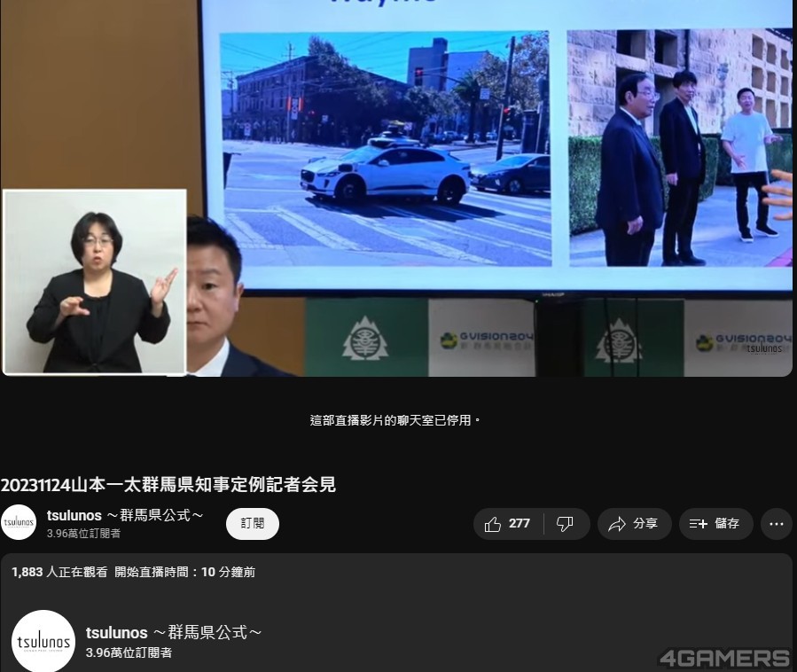Click the 3.96萬位訂閱者 count under small avatar
Image resolution: width=797 pixels, height=672 pixels.
tap(84, 533)
